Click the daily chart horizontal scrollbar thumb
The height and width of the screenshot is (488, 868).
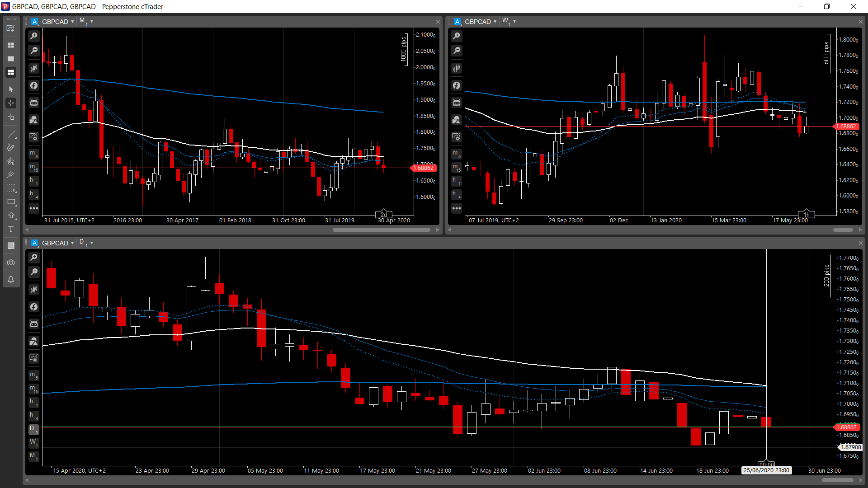pos(838,480)
